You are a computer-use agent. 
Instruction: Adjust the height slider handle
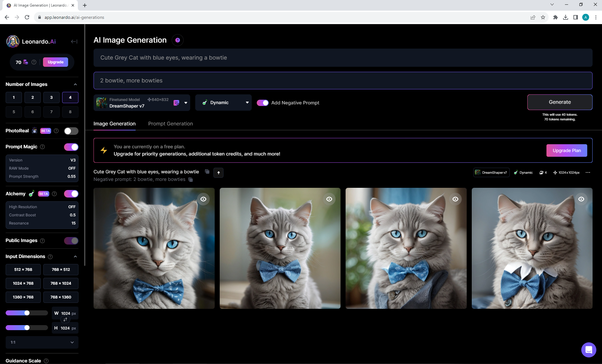[27, 328]
